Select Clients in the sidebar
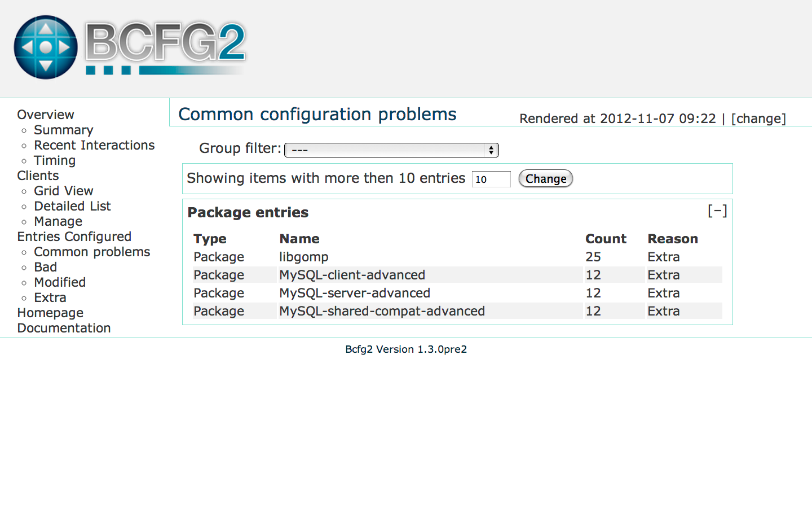 coord(38,176)
